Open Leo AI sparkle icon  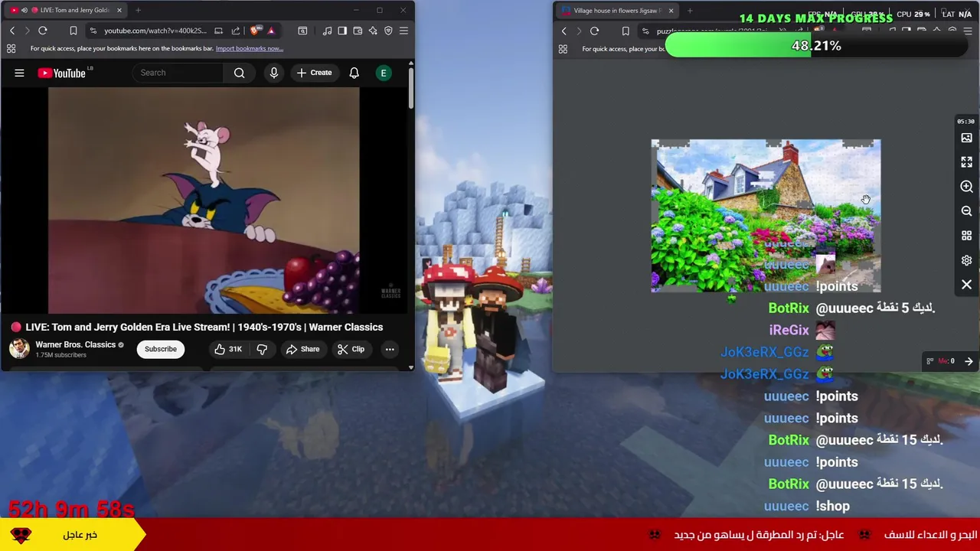373,31
